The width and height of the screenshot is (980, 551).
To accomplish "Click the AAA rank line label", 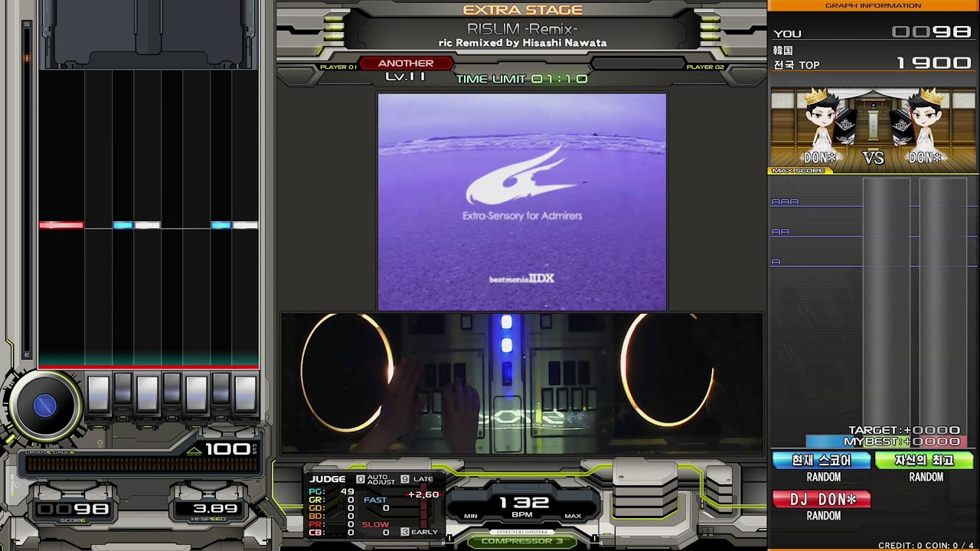I will pos(785,202).
